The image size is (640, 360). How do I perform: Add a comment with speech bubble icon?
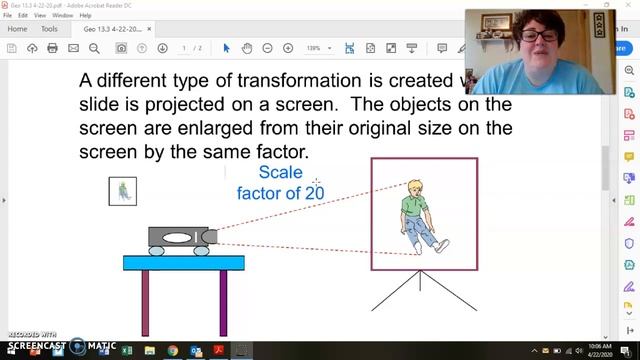[x=442, y=48]
